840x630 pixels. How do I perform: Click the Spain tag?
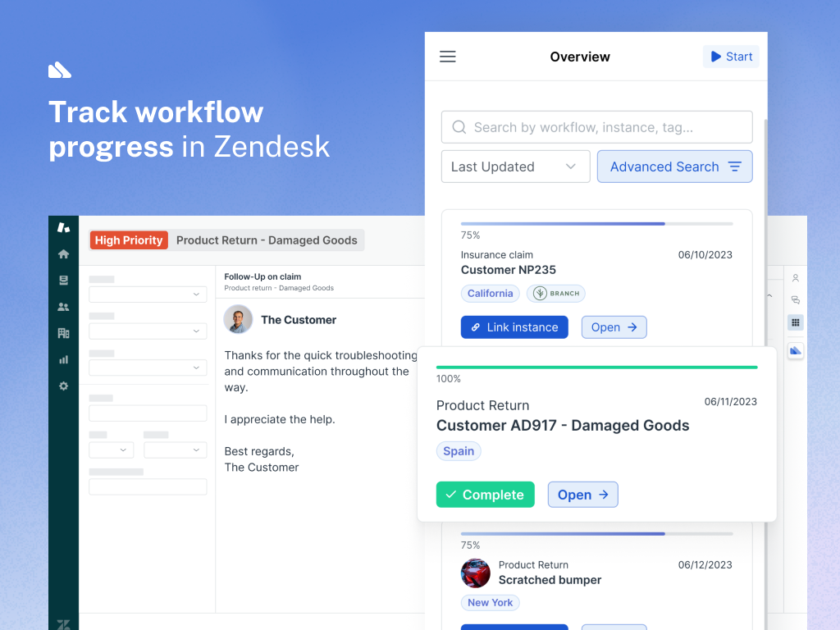coord(459,451)
